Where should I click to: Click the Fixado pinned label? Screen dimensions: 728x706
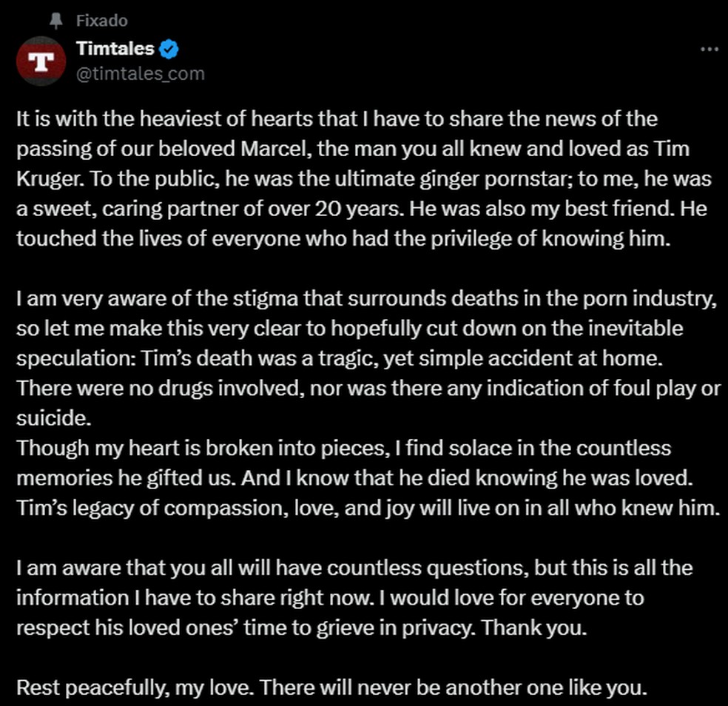[x=101, y=21]
